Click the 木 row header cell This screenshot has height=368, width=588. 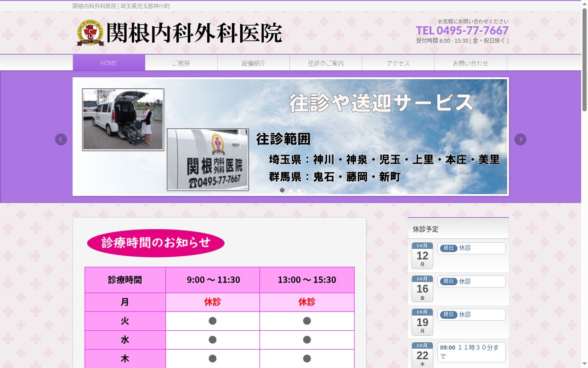point(125,359)
